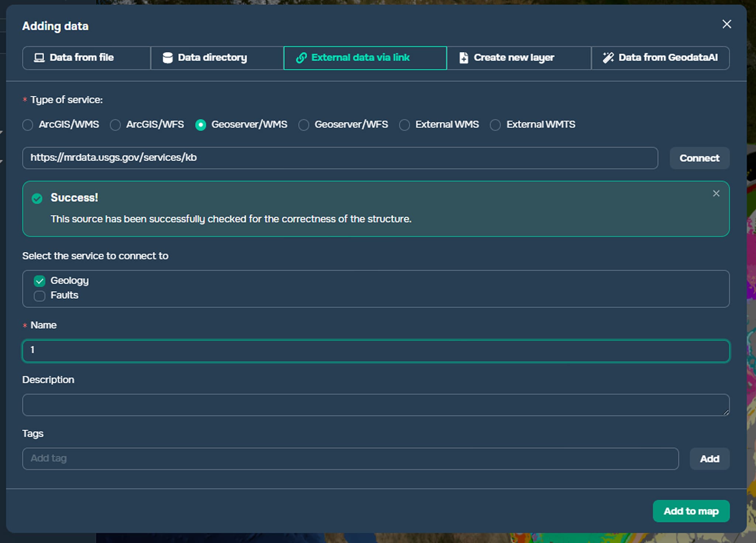This screenshot has width=756, height=543.
Task: Select the ArcGIS/WMS service type
Action: pos(28,125)
